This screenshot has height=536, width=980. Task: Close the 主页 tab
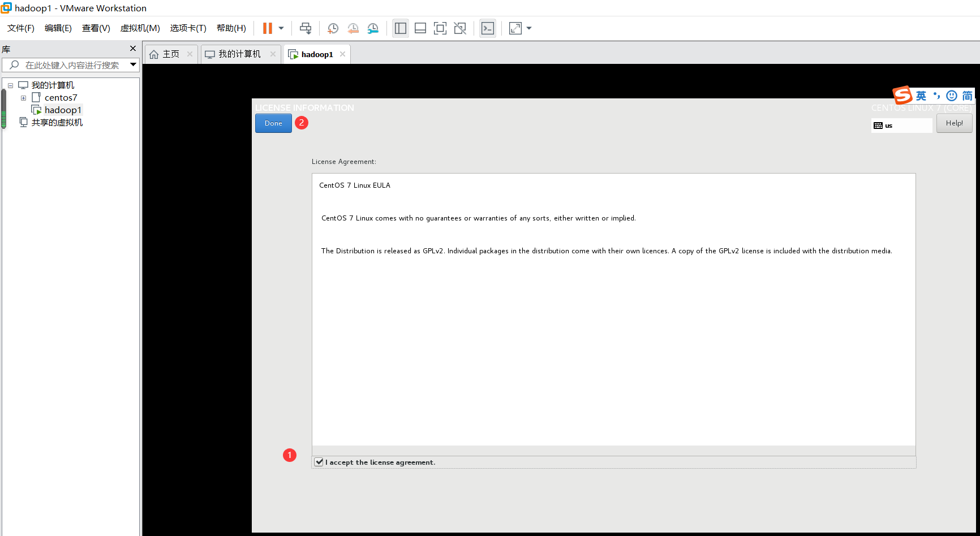tap(190, 54)
